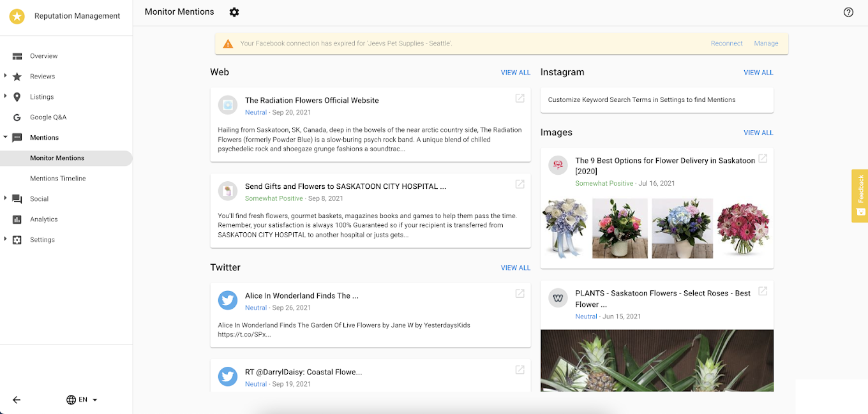
Task: View all Web mentions
Action: click(x=515, y=73)
